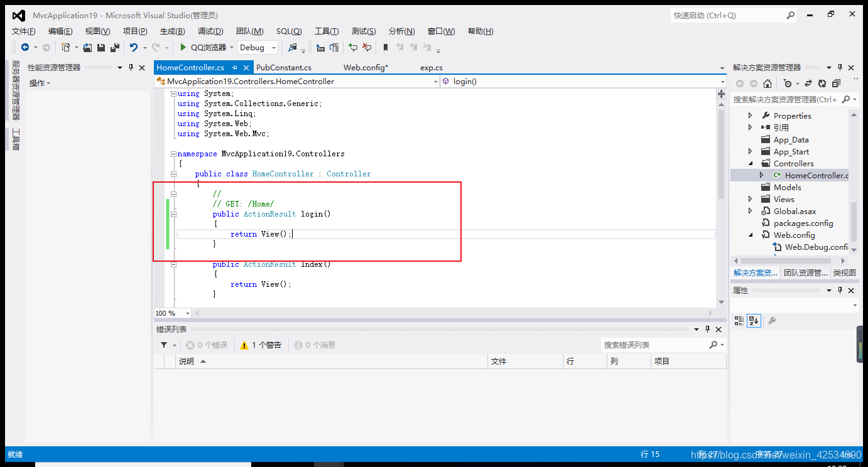Refresh the Solution Explorer tree
Image resolution: width=868 pixels, height=467 pixels.
pyautogui.click(x=822, y=83)
